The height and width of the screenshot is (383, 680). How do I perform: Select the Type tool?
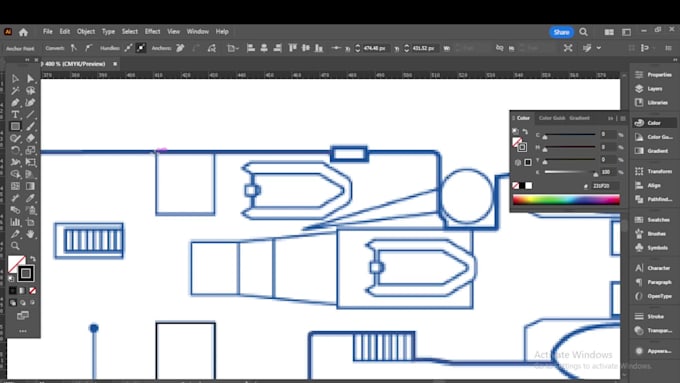[15, 115]
